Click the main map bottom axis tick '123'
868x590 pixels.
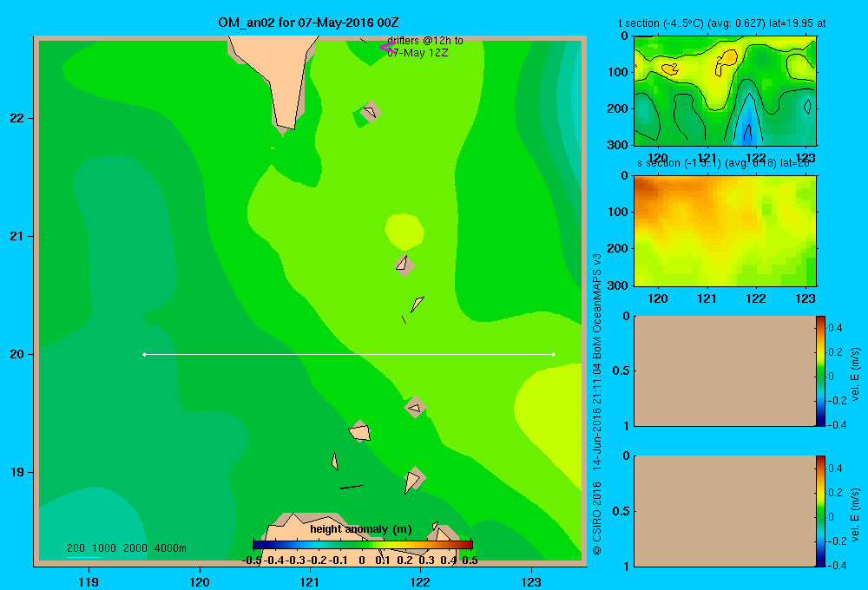[531, 582]
